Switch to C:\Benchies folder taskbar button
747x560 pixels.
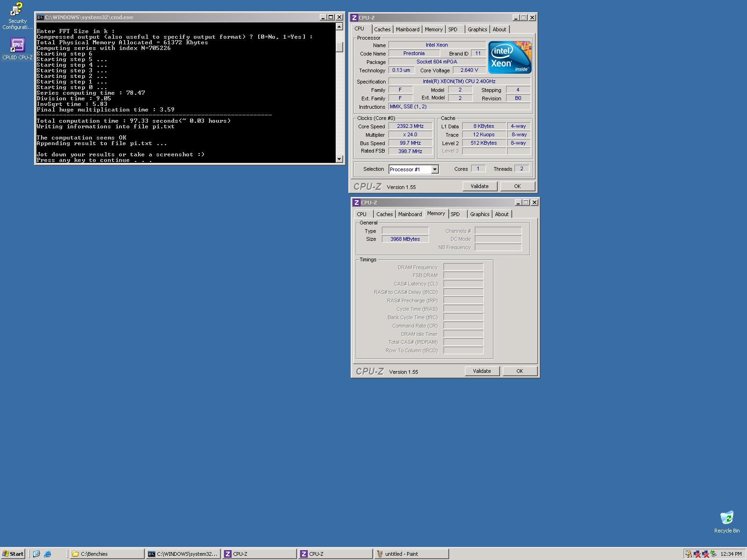click(x=107, y=554)
